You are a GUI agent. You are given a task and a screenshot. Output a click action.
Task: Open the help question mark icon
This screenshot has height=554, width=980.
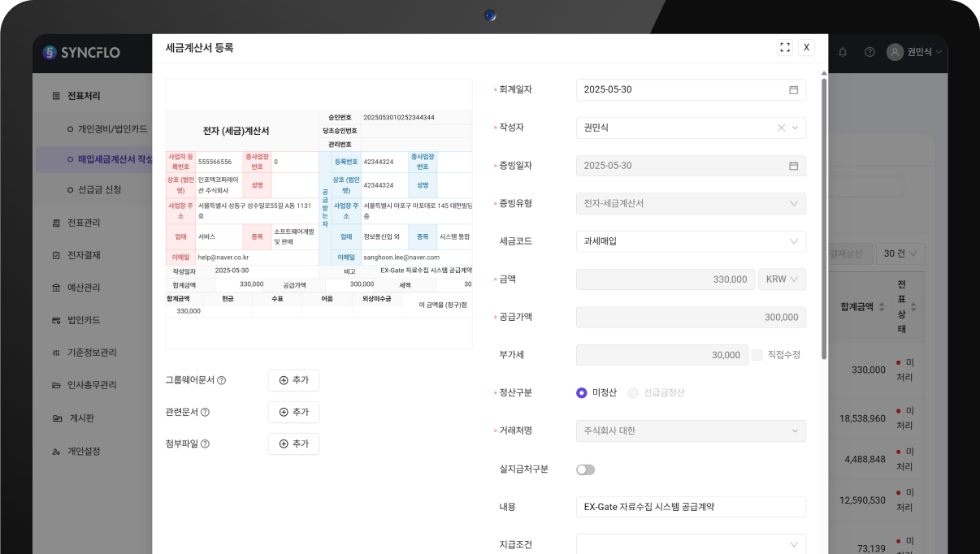(869, 52)
